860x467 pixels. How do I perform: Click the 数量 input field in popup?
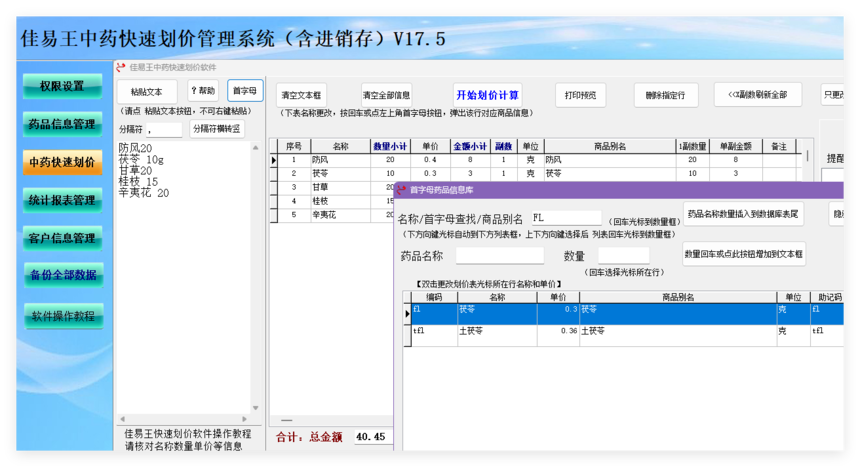coord(624,255)
